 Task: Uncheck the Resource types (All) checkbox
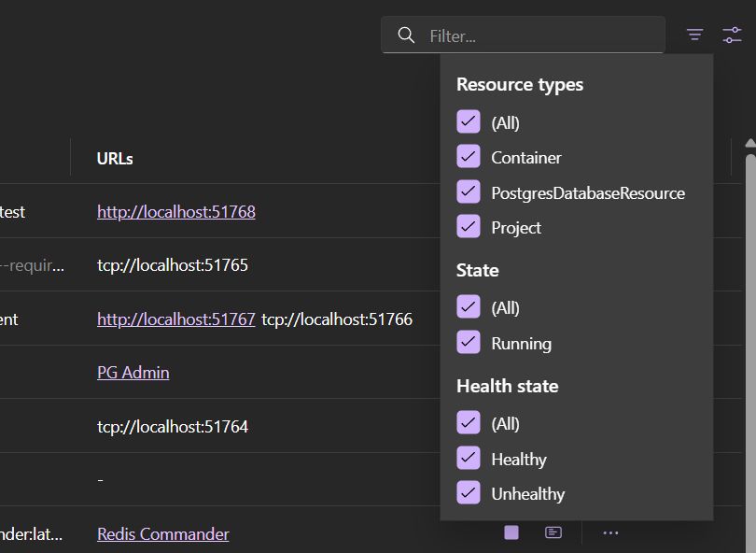pos(469,121)
